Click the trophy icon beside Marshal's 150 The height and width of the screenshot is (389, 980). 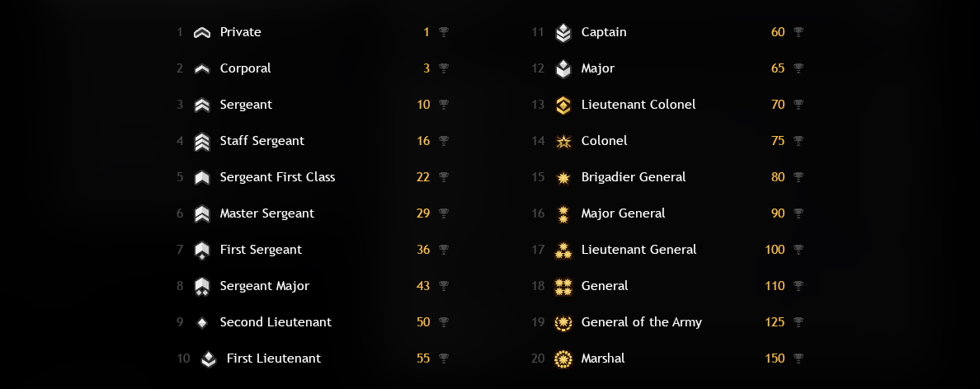coord(799,359)
